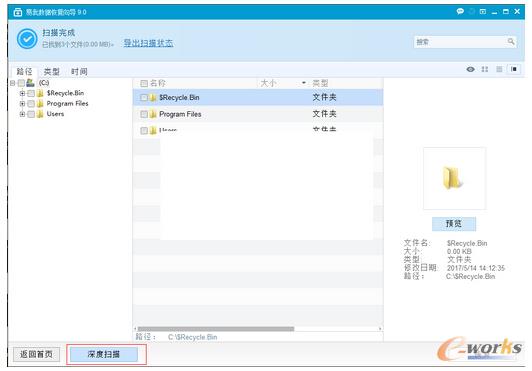Image resolution: width=532 pixels, height=371 pixels.
Task: Click the path text C:\$Recycle.Bin under the list
Action: 192,337
